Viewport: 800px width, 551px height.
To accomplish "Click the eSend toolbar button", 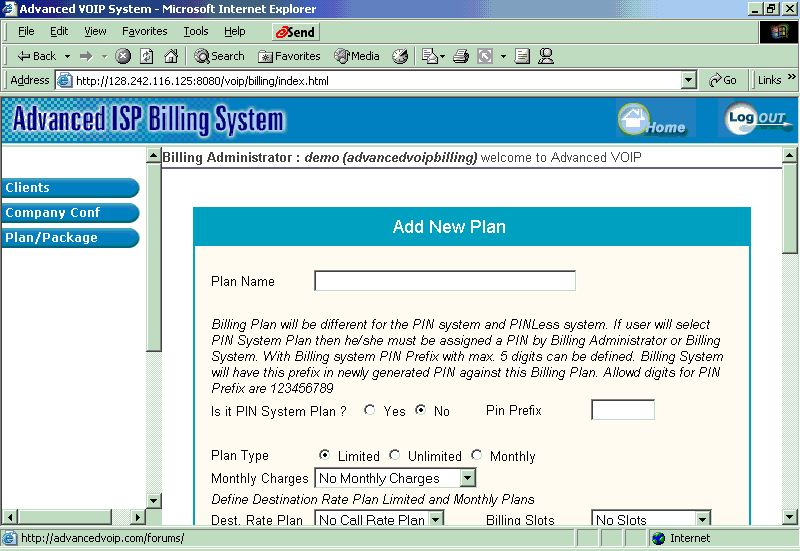I will tap(295, 32).
